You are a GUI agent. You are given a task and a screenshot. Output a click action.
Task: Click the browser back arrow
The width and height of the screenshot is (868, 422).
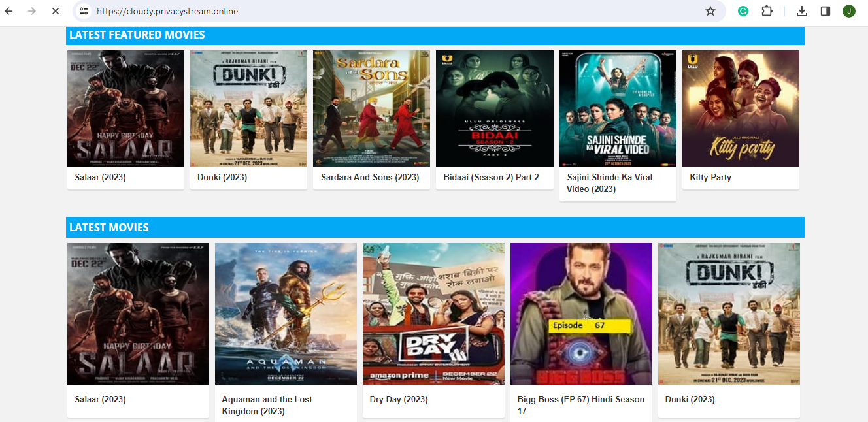9,11
